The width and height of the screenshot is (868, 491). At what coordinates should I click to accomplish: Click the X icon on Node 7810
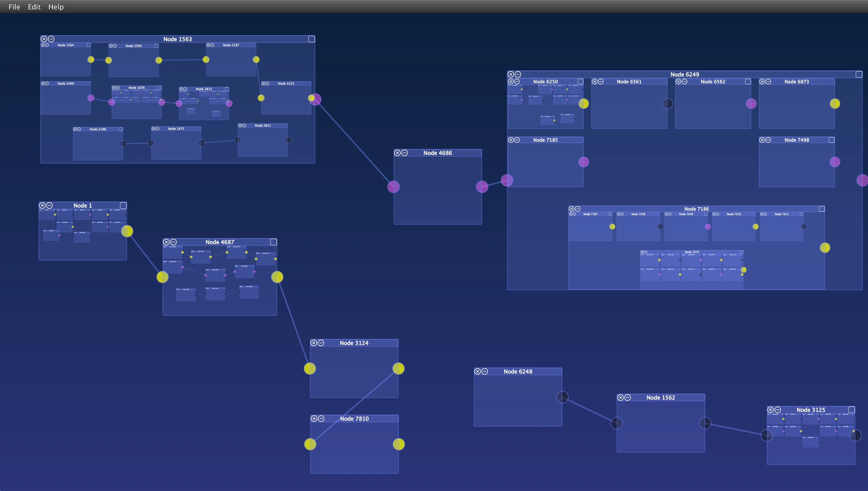[x=314, y=418]
